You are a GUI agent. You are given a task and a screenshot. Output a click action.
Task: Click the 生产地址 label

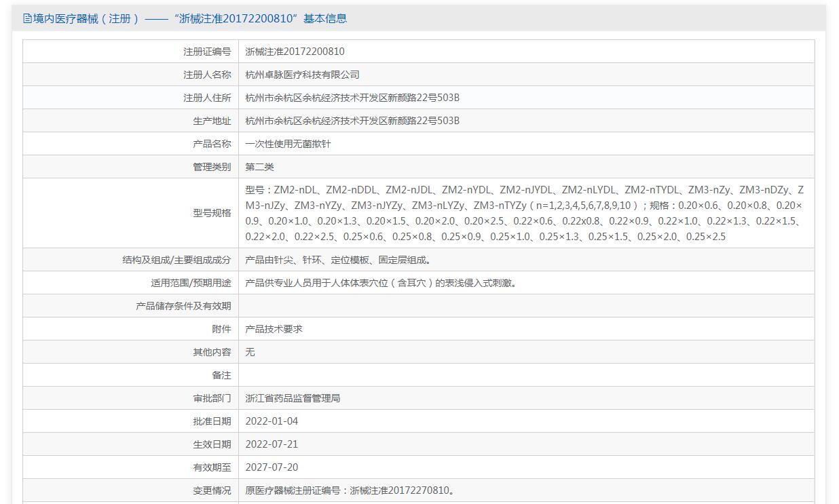pyautogui.click(x=212, y=121)
